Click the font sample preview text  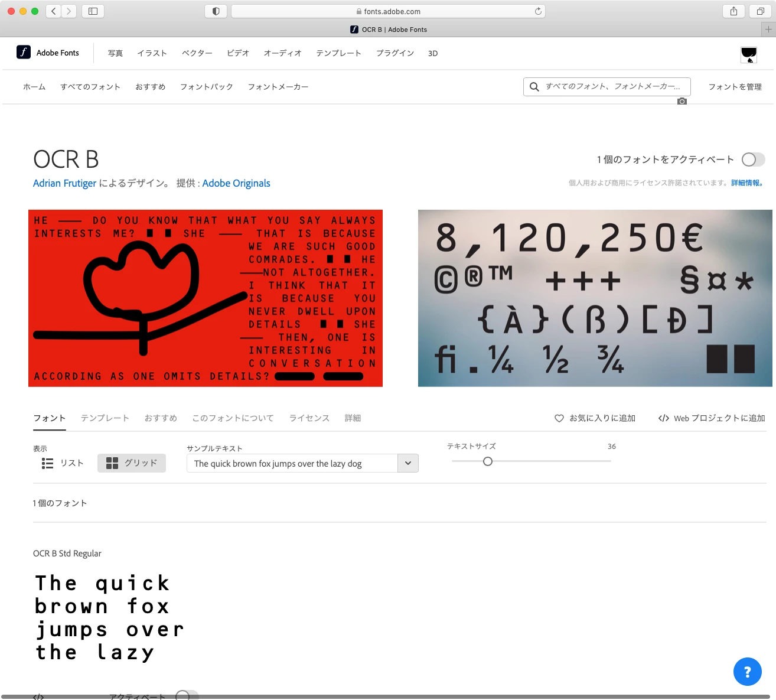coord(110,618)
